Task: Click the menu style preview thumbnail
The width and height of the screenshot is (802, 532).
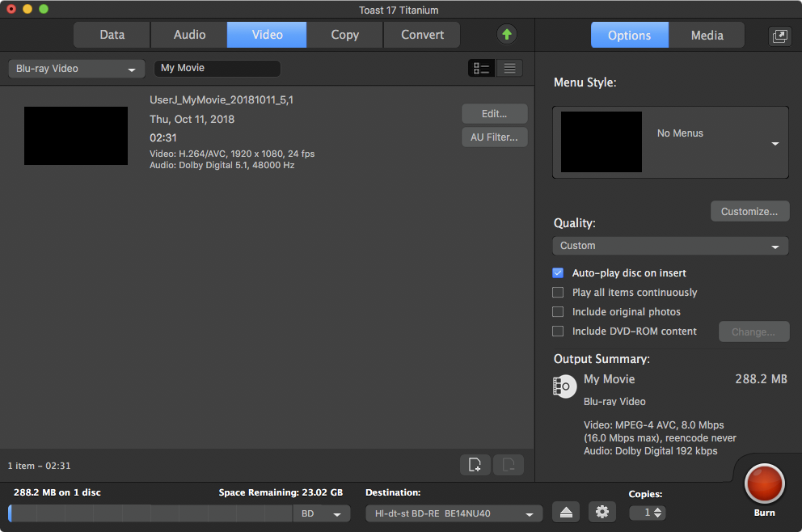Action: pyautogui.click(x=601, y=141)
